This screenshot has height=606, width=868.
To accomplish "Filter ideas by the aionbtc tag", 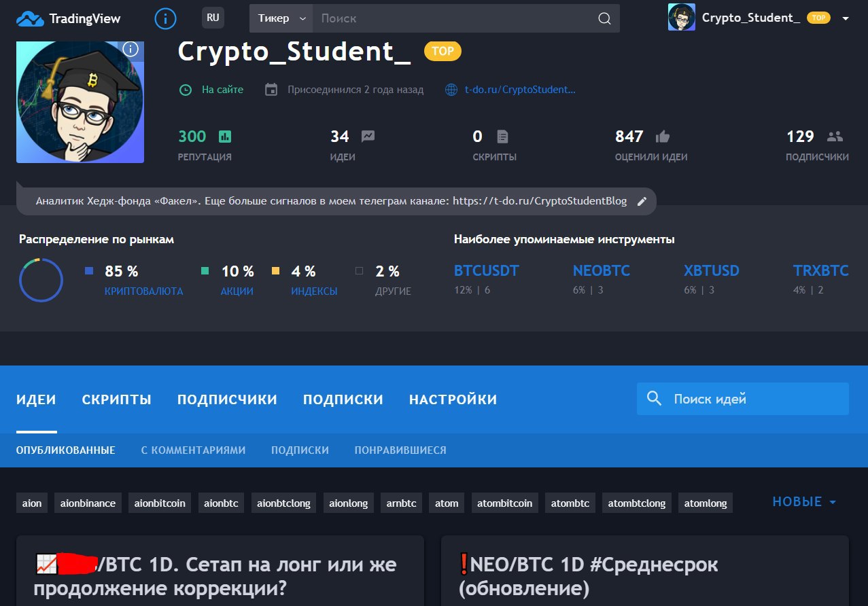I will [x=222, y=503].
